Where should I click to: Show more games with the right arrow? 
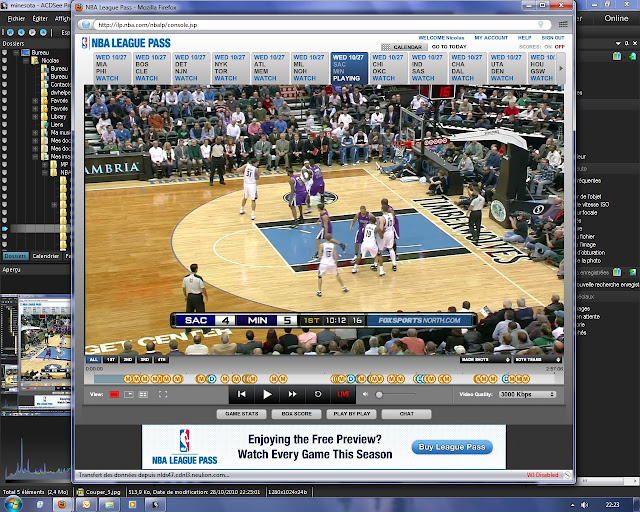click(x=560, y=68)
